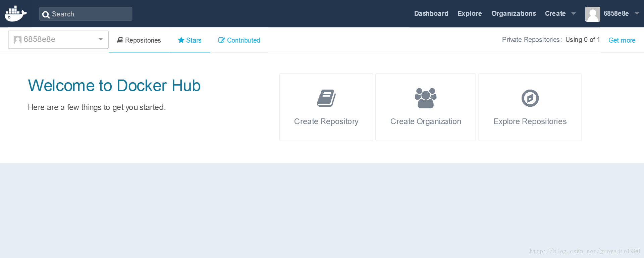
Task: Click the user avatar in navbar
Action: (x=593, y=14)
